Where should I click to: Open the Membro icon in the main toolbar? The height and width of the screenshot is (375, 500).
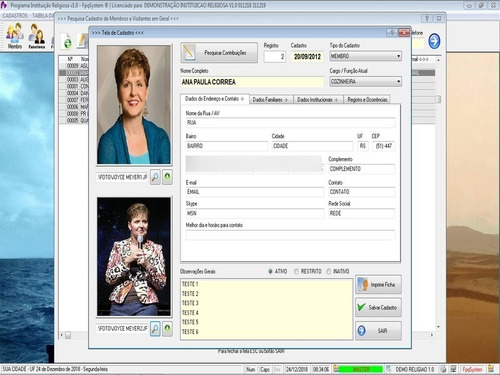coord(15,36)
